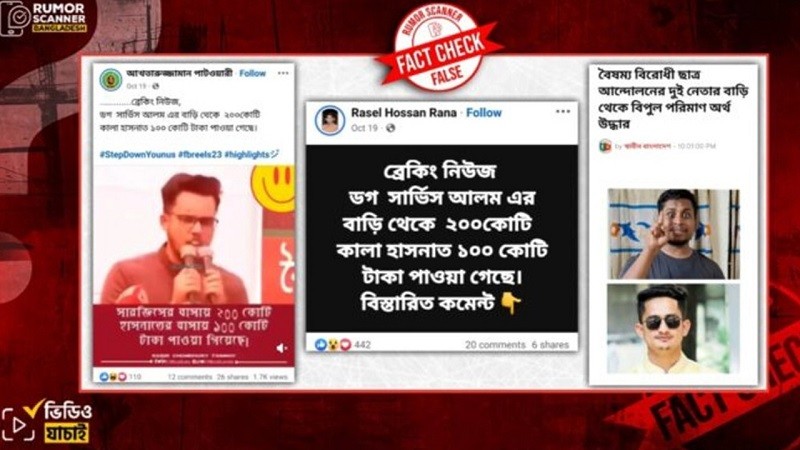This screenshot has height=450, width=800.
Task: Click reaction emoji icons beside 442
Action: tap(333, 345)
